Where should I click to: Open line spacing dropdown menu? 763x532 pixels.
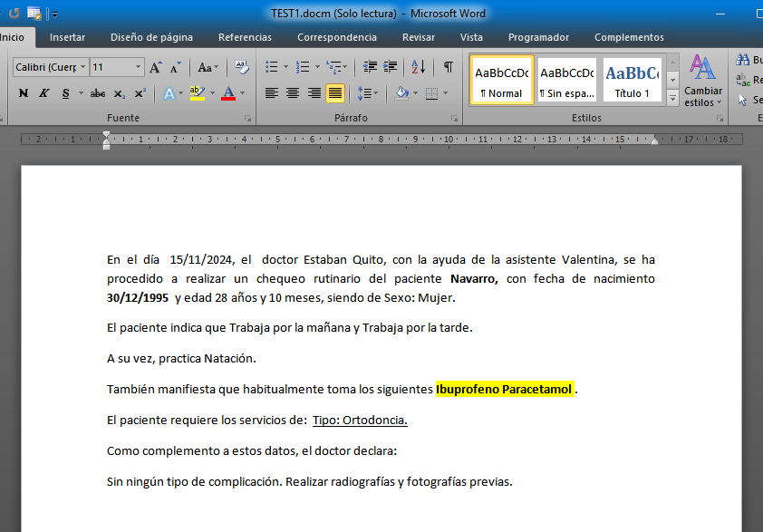tap(367, 93)
